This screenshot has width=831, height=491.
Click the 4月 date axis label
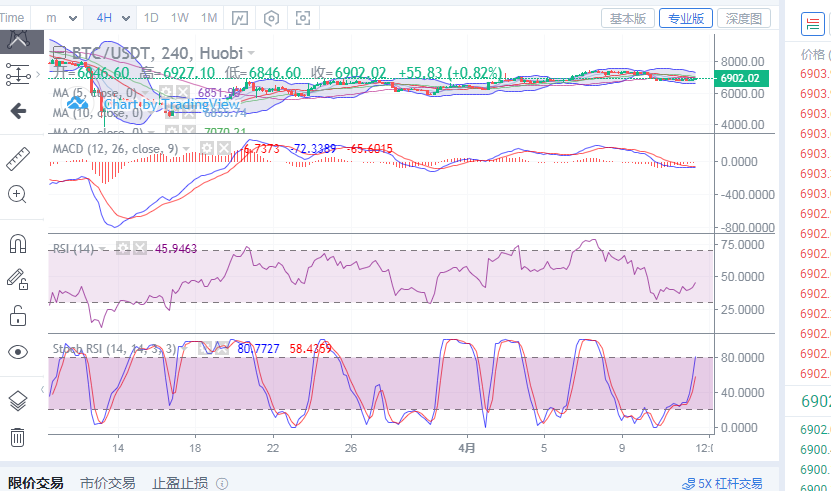click(x=467, y=448)
